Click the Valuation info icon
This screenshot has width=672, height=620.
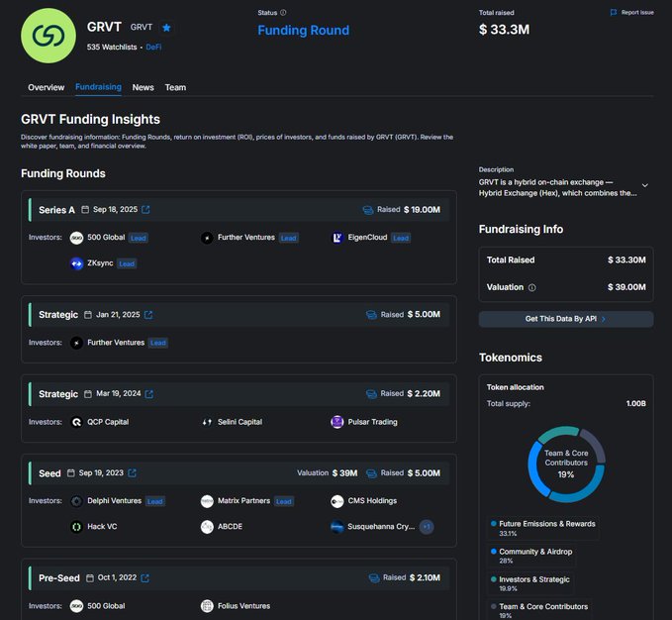[531, 287]
